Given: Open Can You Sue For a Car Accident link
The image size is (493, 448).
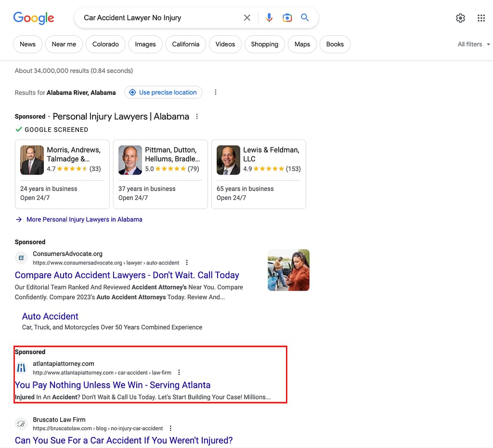Looking at the screenshot, I should tap(124, 440).
